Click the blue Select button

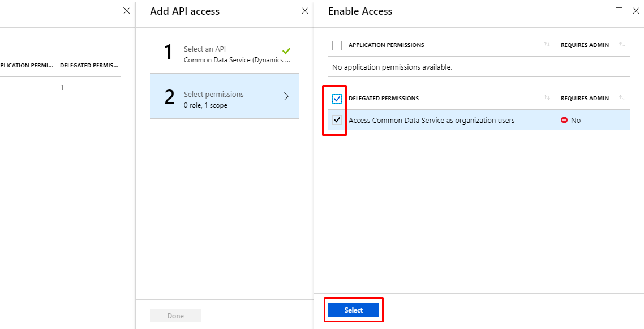[353, 310]
